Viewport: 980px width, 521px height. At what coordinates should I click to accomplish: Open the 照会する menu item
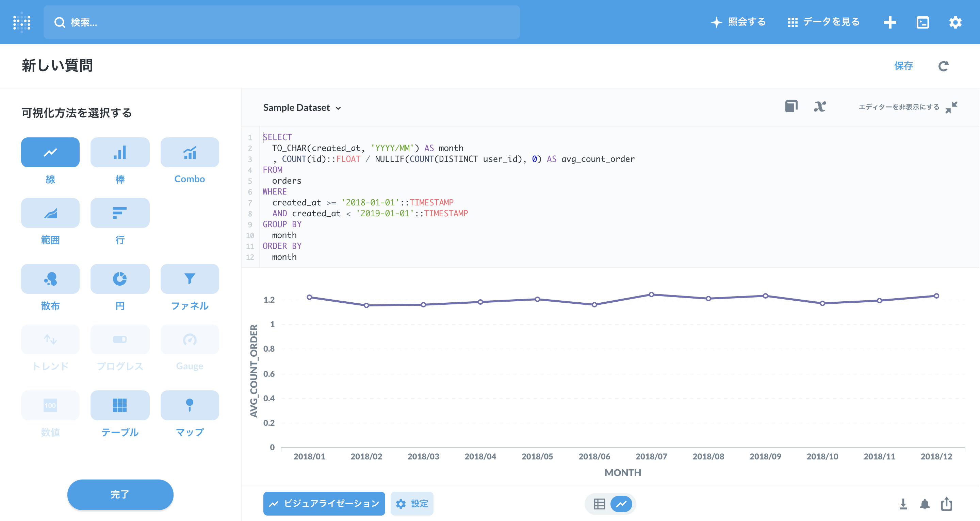(x=738, y=22)
